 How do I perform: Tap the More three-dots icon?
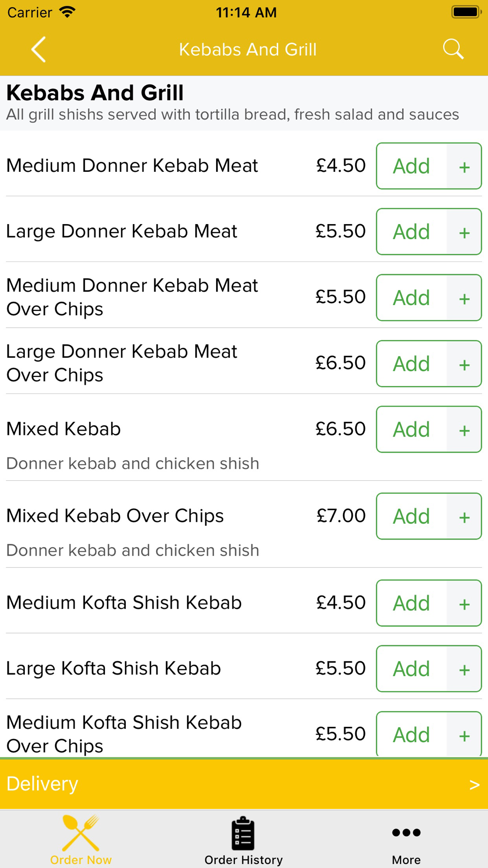point(406,832)
